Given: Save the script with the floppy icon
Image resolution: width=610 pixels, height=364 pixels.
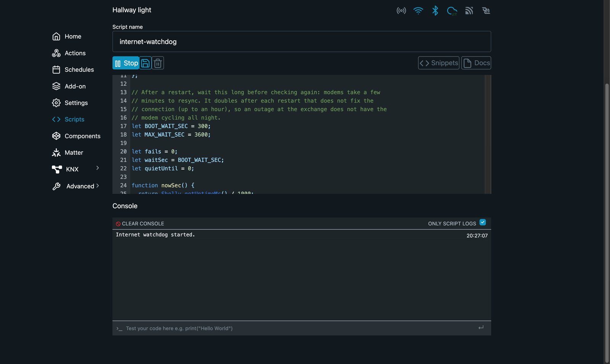Looking at the screenshot, I should (145, 63).
